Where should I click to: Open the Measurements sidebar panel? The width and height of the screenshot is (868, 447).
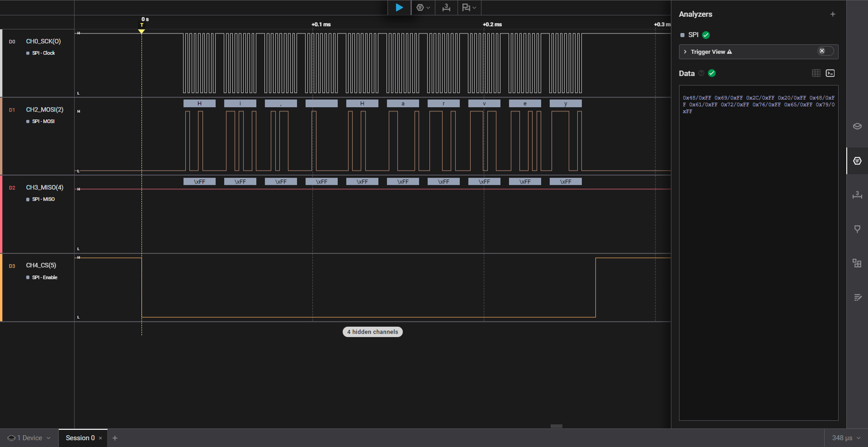(x=857, y=195)
